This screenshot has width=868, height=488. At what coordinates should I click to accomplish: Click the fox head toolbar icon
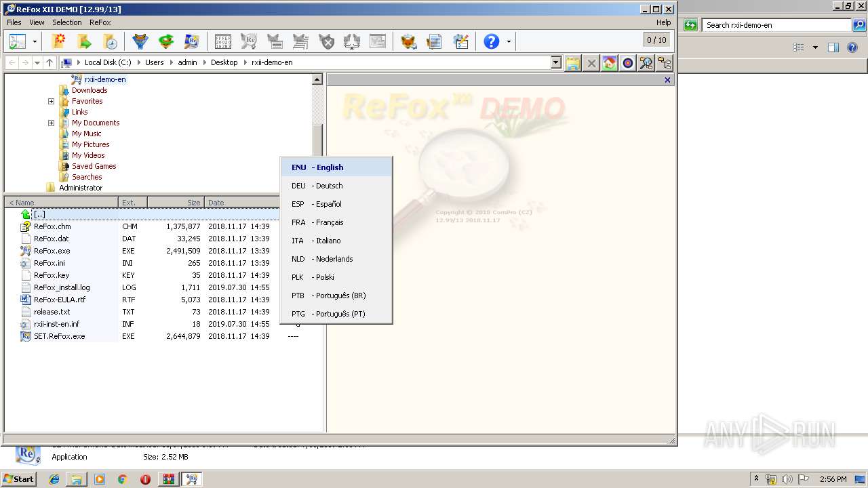click(x=408, y=42)
